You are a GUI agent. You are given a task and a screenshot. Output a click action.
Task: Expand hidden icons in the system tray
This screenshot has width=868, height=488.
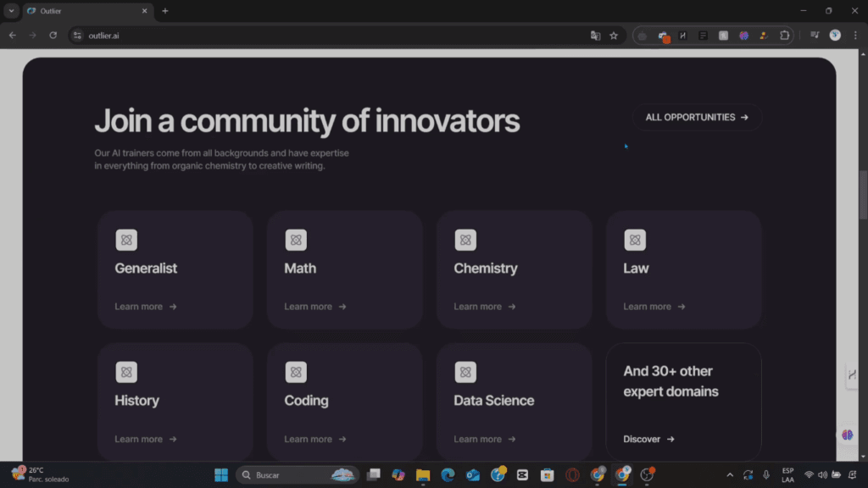(730, 475)
